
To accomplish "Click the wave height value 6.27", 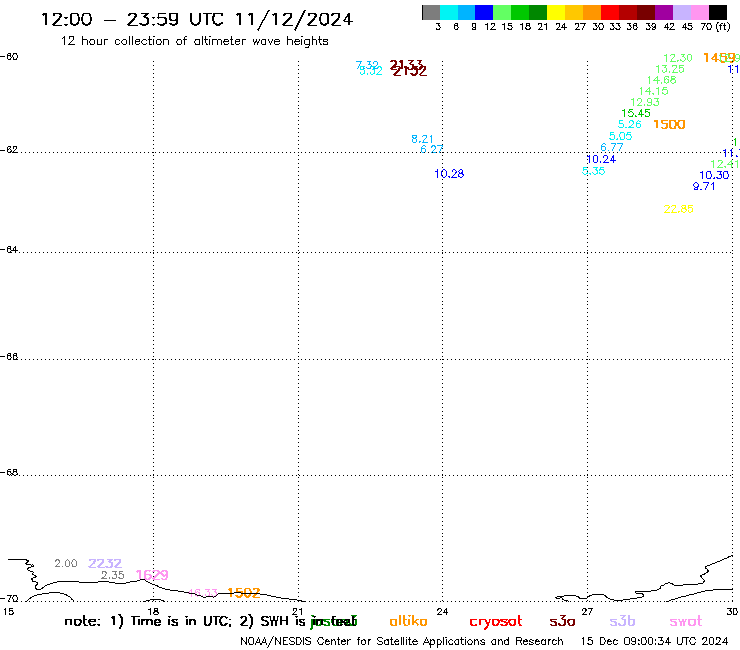I will point(431,149).
